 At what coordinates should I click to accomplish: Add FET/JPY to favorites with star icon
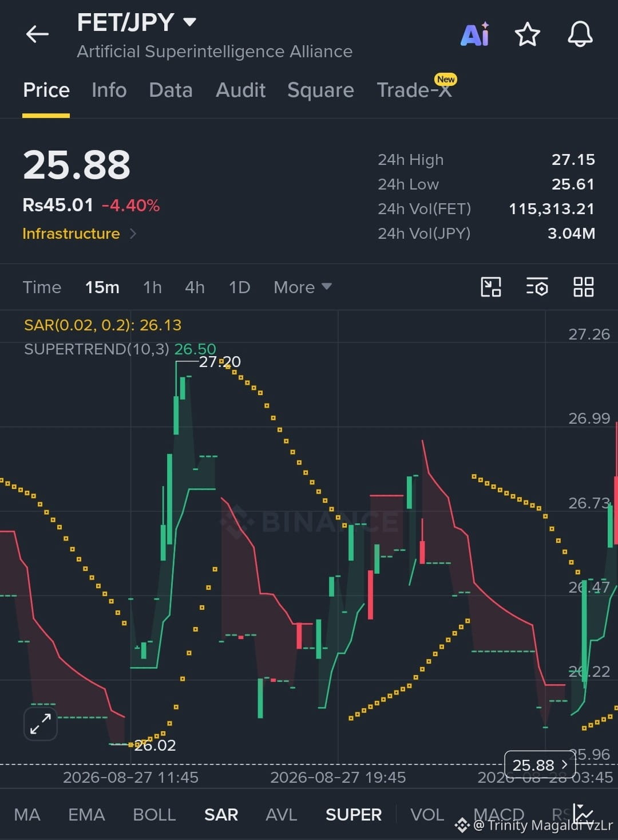[x=527, y=34]
